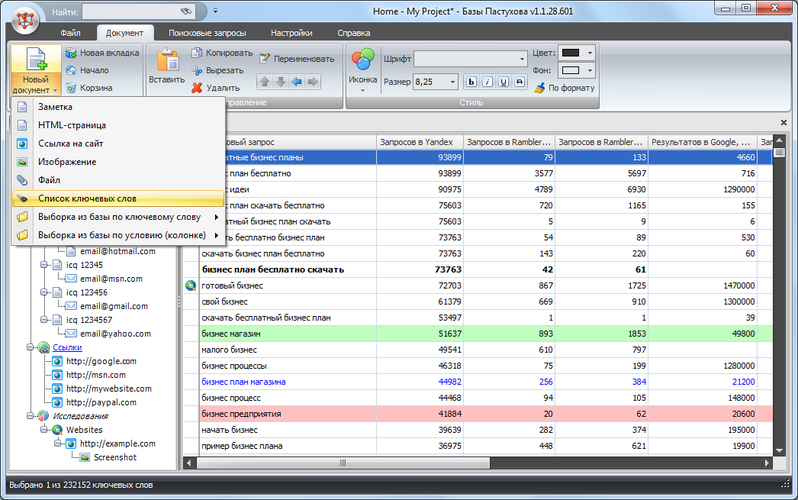Click Копировать (Copy)

click(x=222, y=52)
